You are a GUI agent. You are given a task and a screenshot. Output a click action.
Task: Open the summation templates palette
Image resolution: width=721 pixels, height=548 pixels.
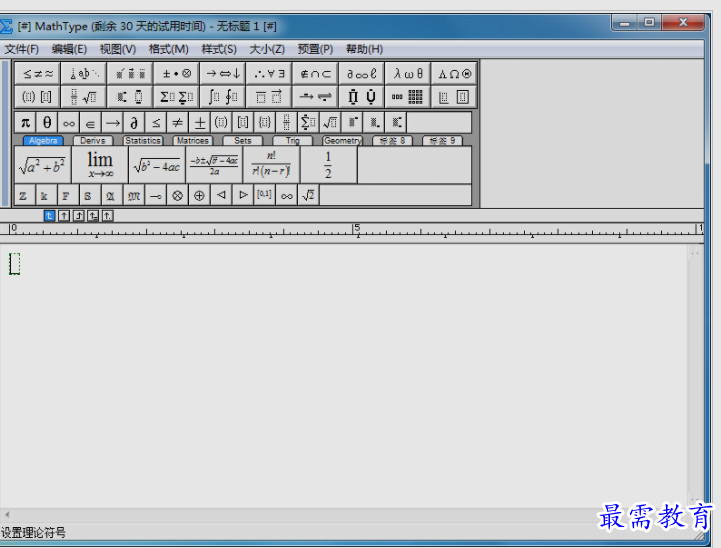coord(177,97)
